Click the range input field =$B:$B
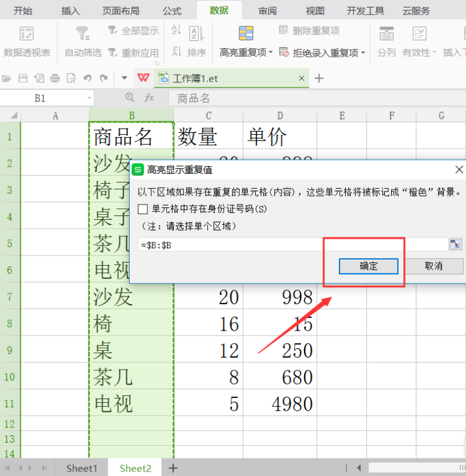The width and height of the screenshot is (466, 476). [293, 245]
